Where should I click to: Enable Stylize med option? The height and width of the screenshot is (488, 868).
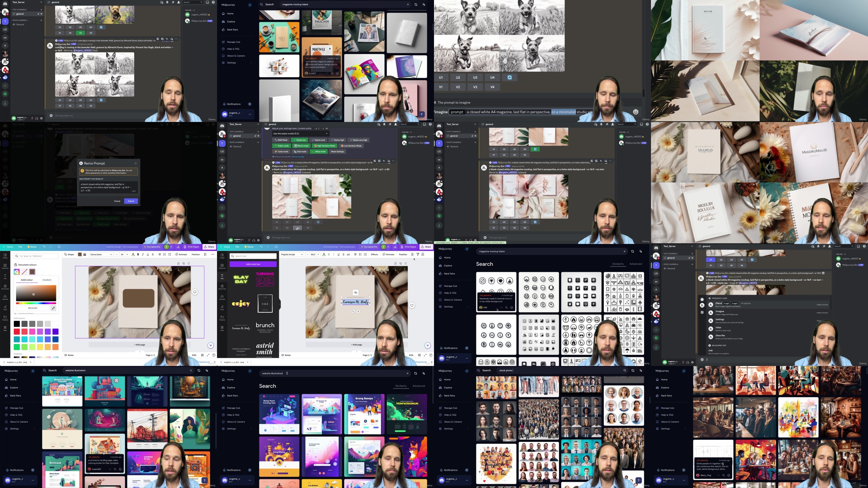tap(318, 140)
